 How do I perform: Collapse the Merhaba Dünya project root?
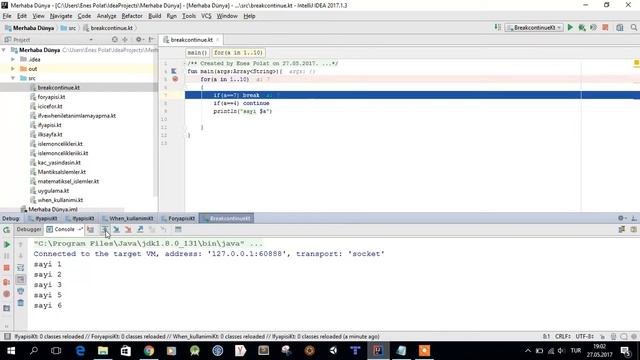4,50
